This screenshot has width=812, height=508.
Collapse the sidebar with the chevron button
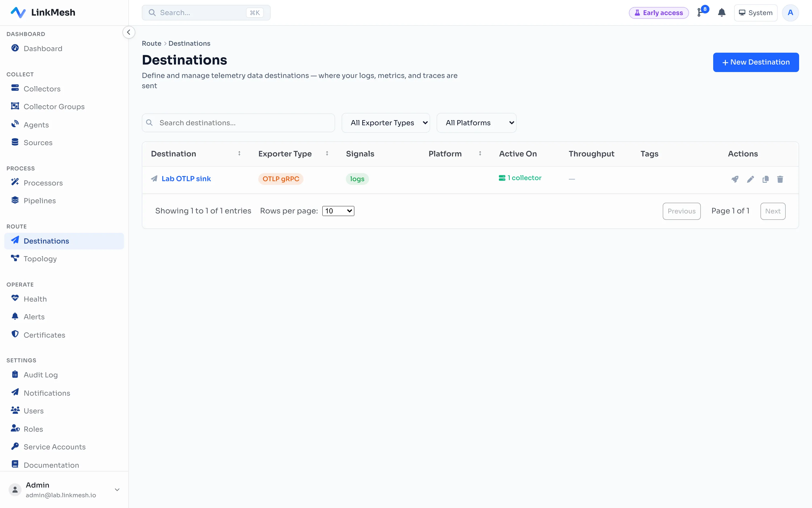click(x=129, y=32)
